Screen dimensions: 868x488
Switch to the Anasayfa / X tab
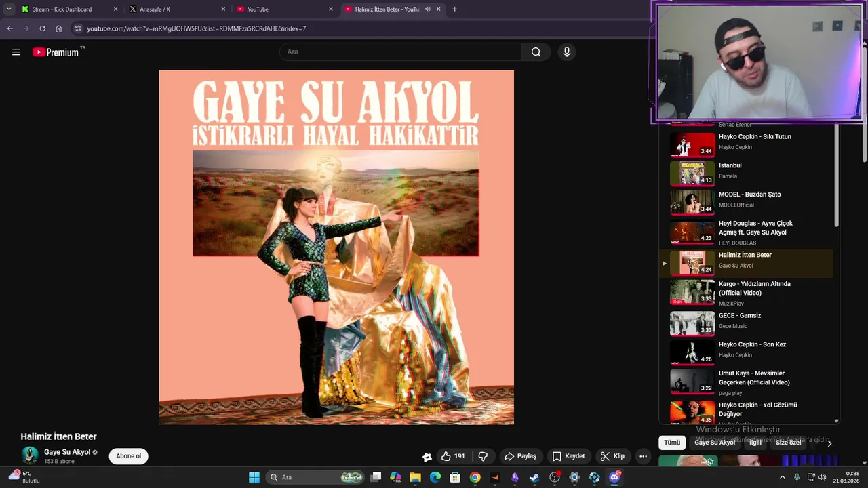pyautogui.click(x=178, y=9)
